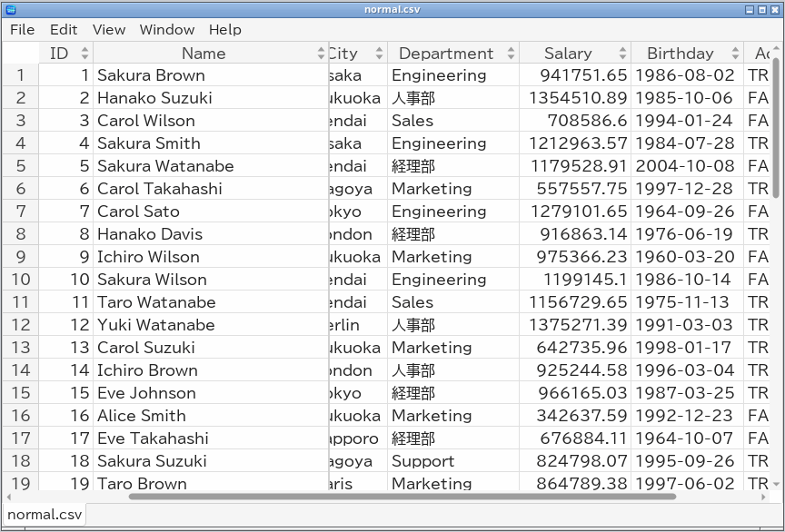Open the Window menu
This screenshot has width=785, height=532.
pos(166,30)
